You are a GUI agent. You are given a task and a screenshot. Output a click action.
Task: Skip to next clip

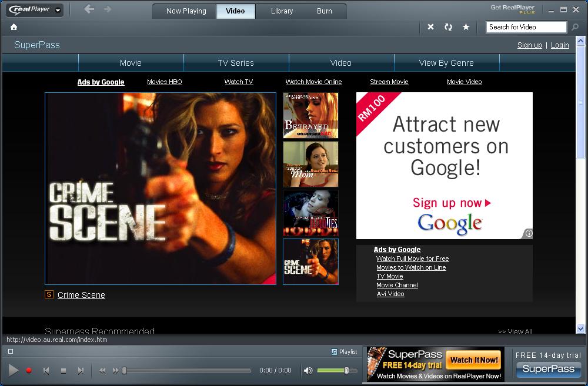(x=81, y=371)
